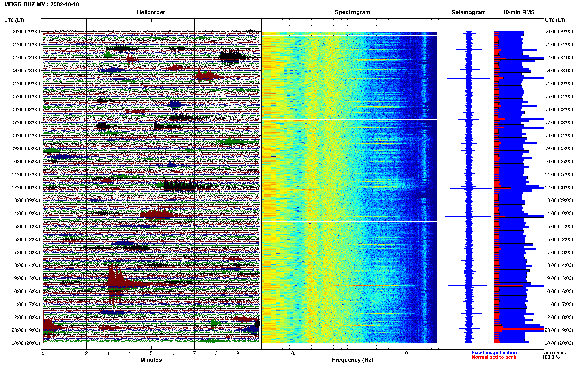The image size is (588, 368).
Task: Click the 'Data avail.' label
Action: coord(554,352)
